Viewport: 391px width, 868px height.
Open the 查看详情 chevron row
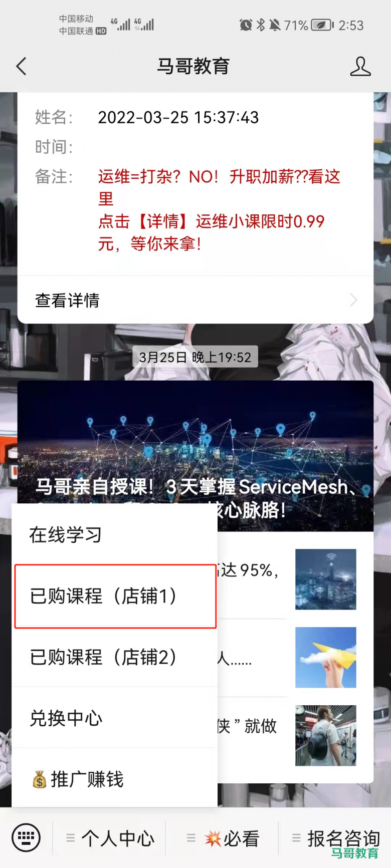tap(195, 300)
